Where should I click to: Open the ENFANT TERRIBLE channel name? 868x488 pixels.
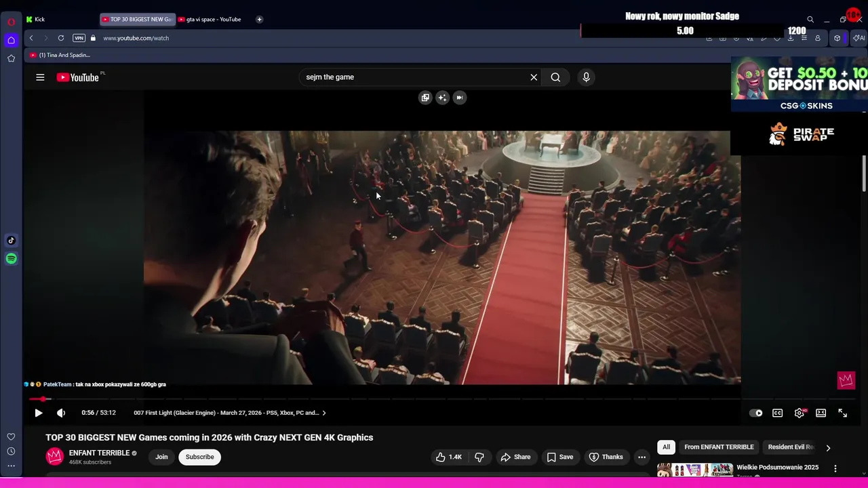pyautogui.click(x=99, y=453)
